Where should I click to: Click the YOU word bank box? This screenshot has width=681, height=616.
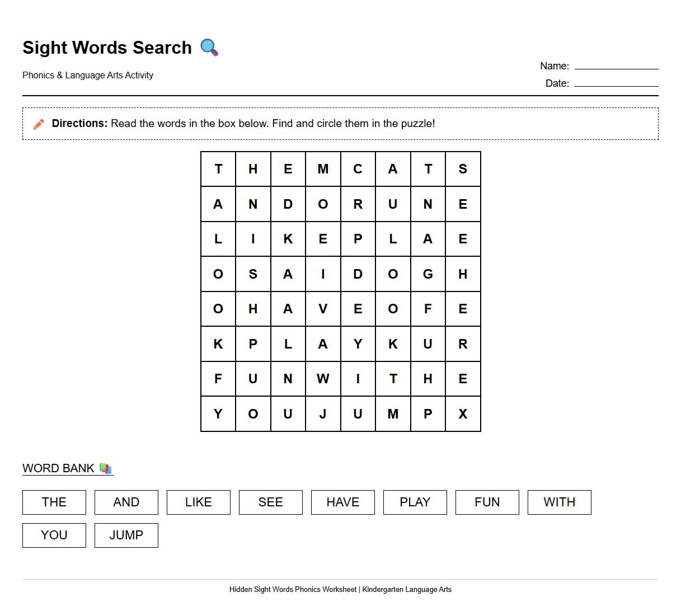tap(54, 535)
